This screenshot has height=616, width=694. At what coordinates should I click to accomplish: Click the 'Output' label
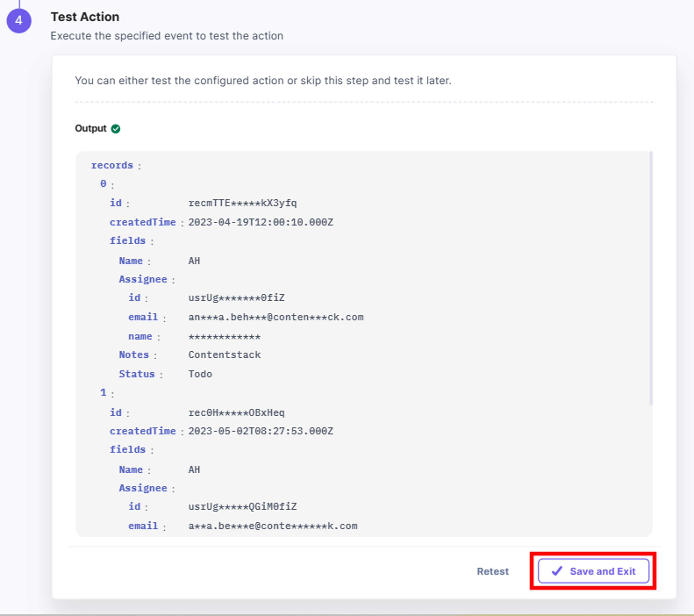coord(90,128)
